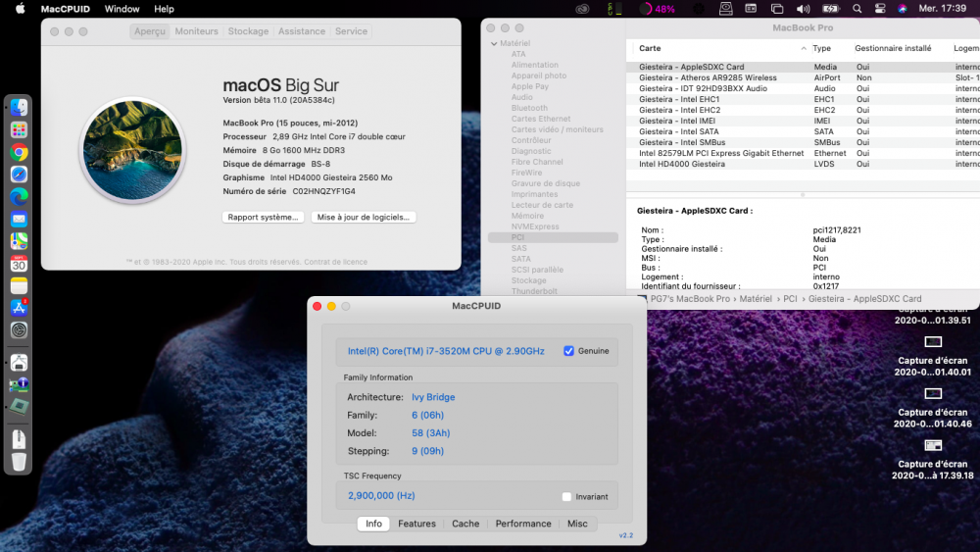980x552 pixels.
Task: Sort by the Carte column header
Action: point(650,48)
